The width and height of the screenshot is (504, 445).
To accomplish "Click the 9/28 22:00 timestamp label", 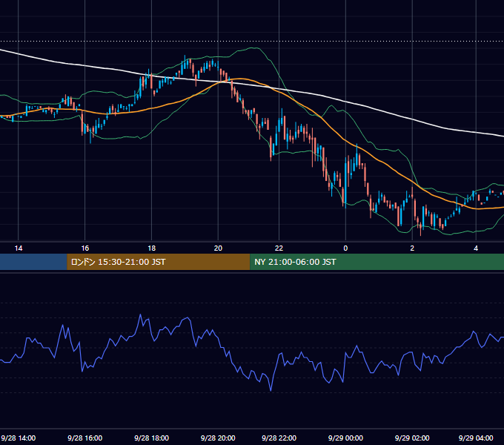I will pyautogui.click(x=279, y=438).
